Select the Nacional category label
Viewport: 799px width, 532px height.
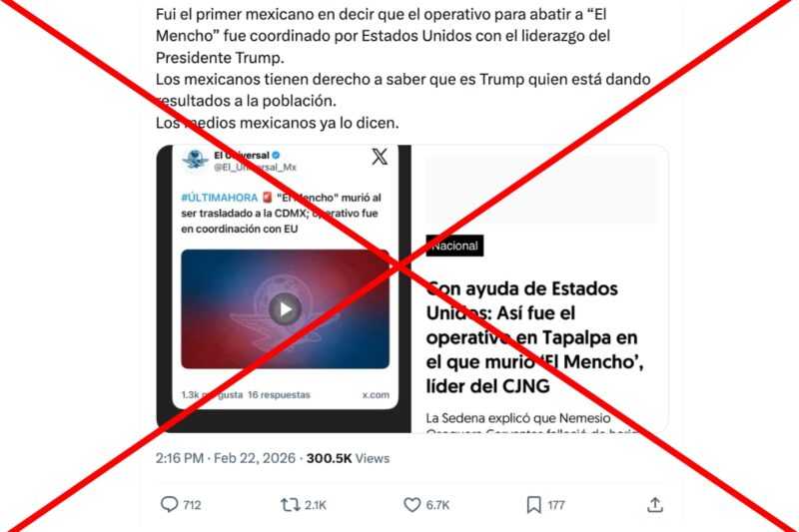click(454, 246)
